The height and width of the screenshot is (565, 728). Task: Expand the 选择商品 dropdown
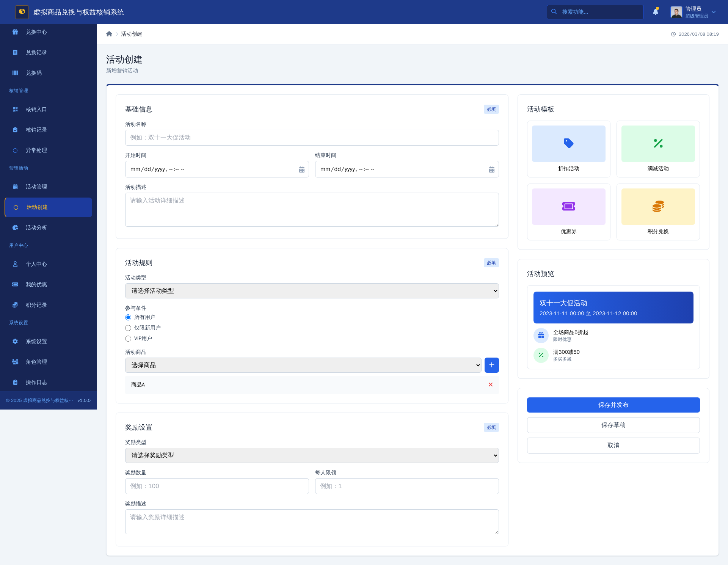click(303, 365)
